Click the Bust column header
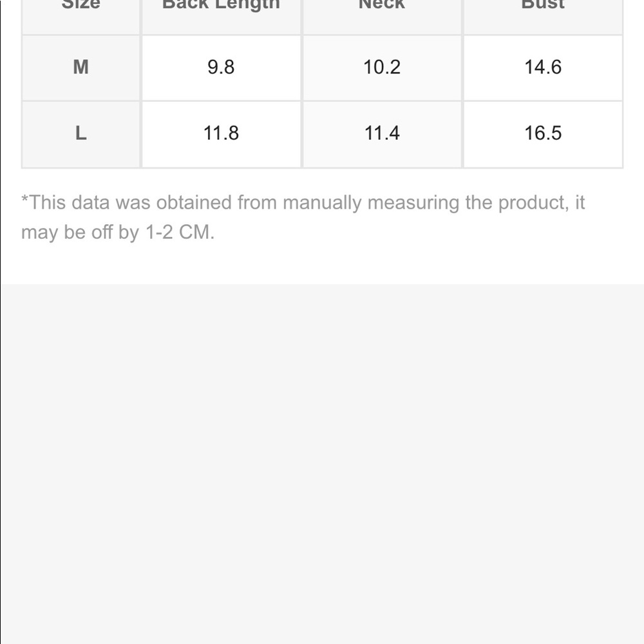Viewport: 644px width, 644px height. click(x=543, y=5)
